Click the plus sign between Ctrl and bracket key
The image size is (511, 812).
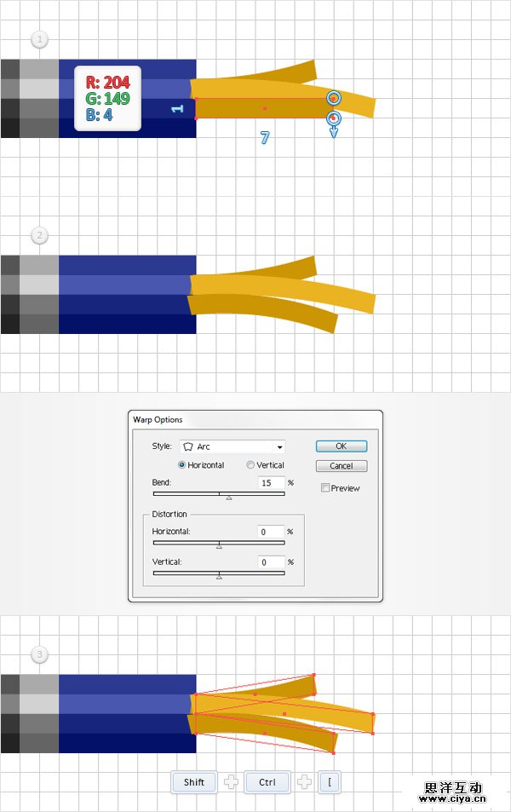[x=304, y=782]
